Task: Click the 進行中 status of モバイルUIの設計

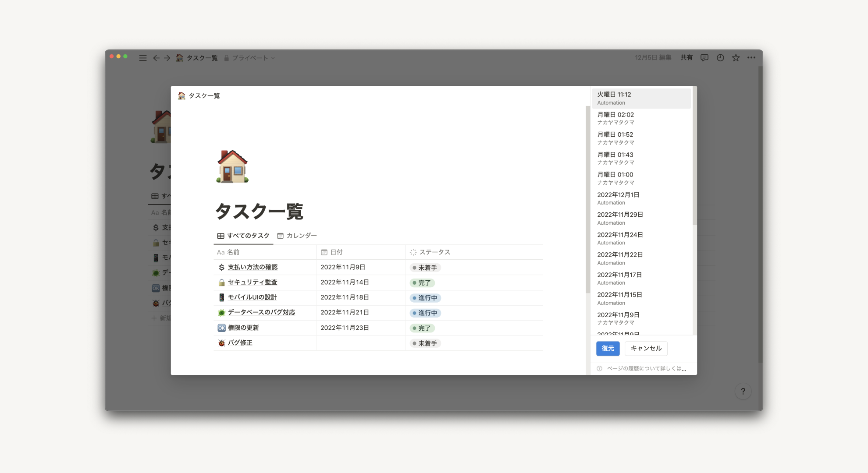Action: (x=424, y=298)
